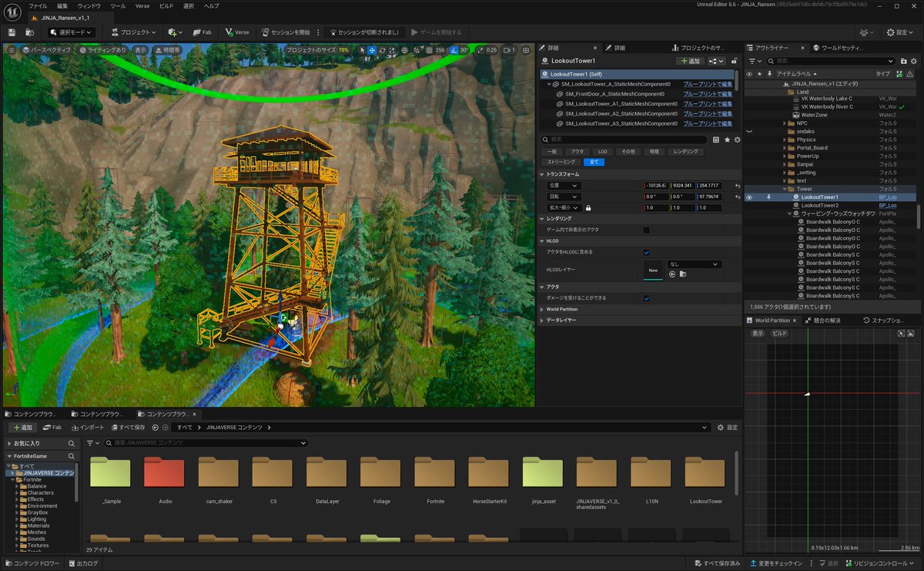
Task: Hide LookoutTower1 using its eye icon in the outliner
Action: point(749,197)
